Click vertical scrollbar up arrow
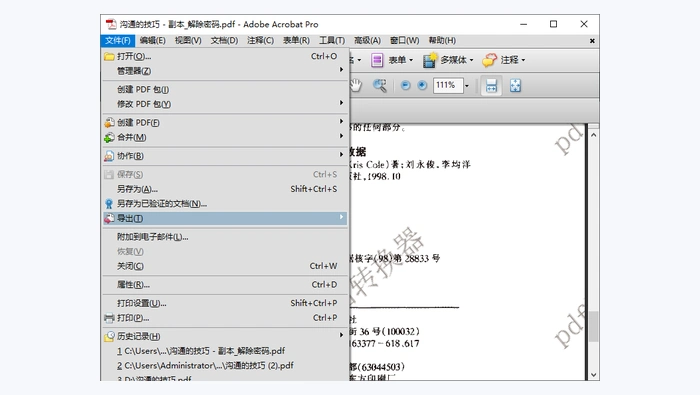 pos(593,135)
